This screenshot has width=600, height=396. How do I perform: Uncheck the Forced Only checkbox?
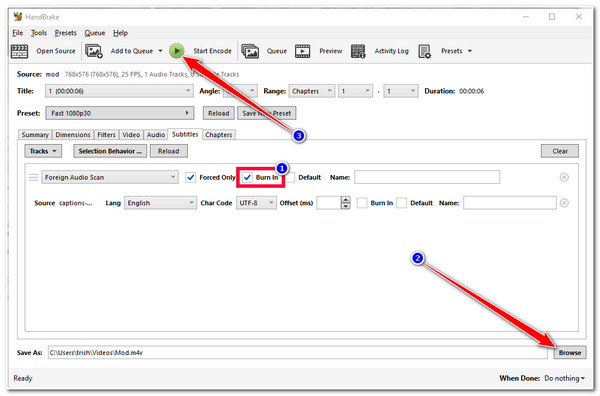(x=190, y=177)
